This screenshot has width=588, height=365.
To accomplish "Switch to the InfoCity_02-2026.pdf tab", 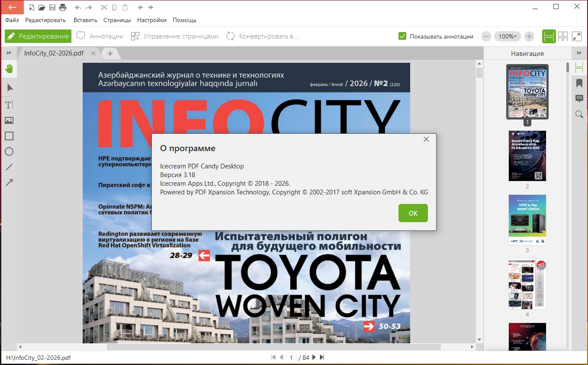I will (54, 53).
